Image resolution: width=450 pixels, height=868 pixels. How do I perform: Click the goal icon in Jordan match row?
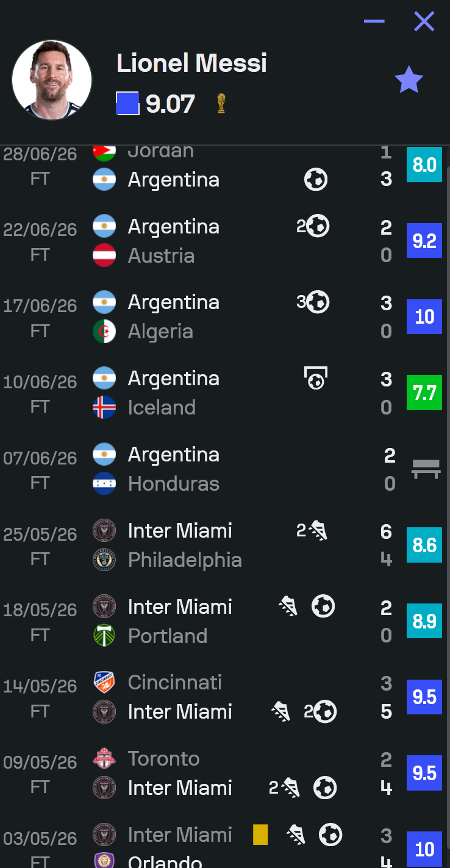(x=316, y=179)
